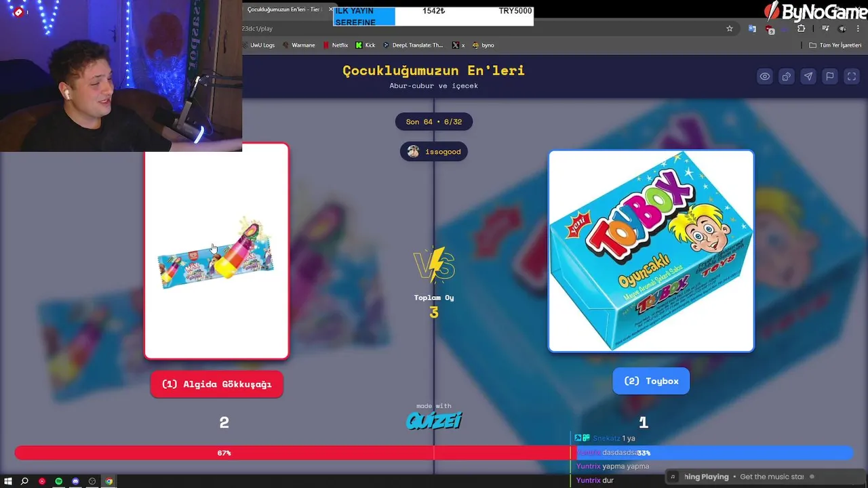
Task: Click the blue 33% vote bar
Action: click(714, 453)
